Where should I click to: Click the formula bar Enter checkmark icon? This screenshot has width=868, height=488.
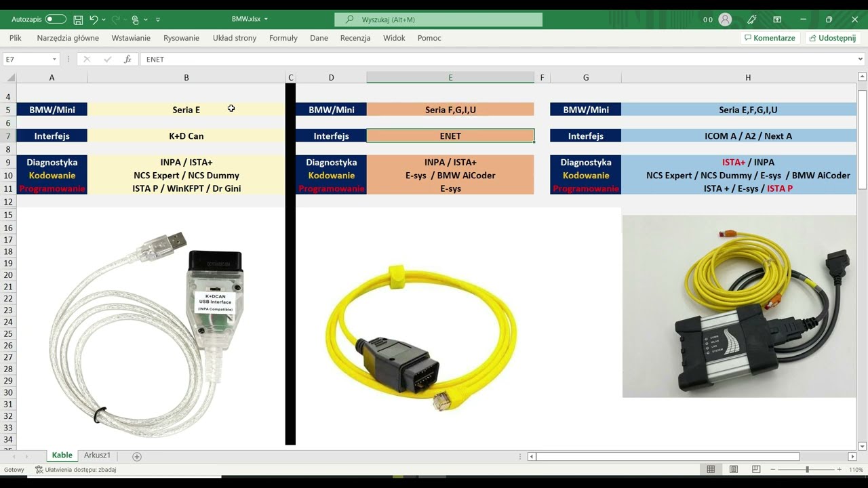tap(107, 60)
